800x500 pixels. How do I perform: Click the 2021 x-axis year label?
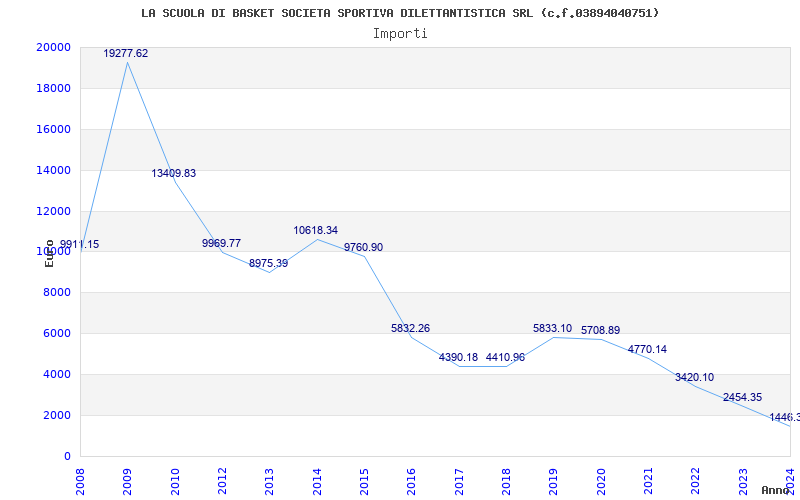(648, 482)
